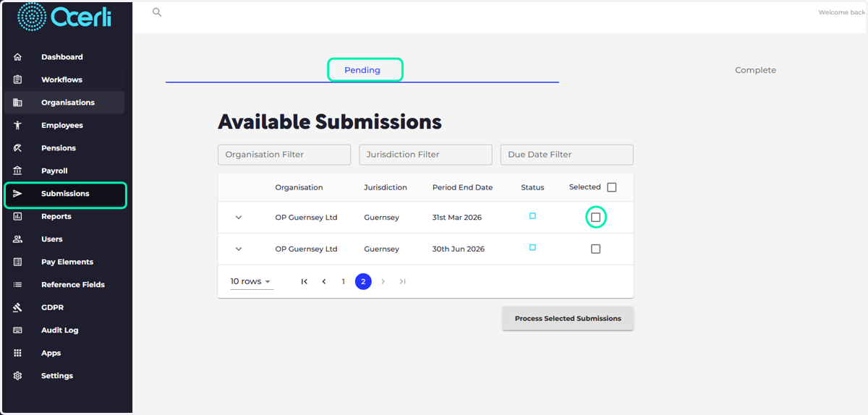Go to first page of submissions
Viewport: 868px width, 415px height.
[x=305, y=281]
